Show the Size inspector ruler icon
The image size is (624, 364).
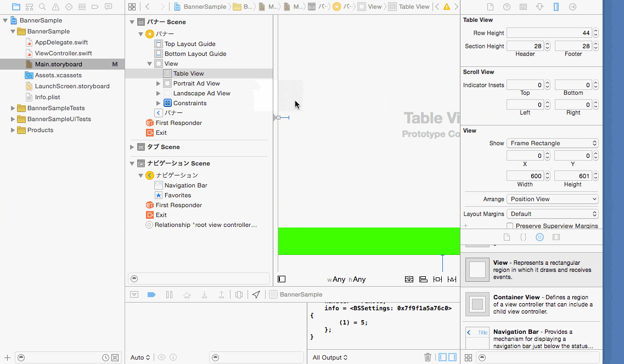556,7
